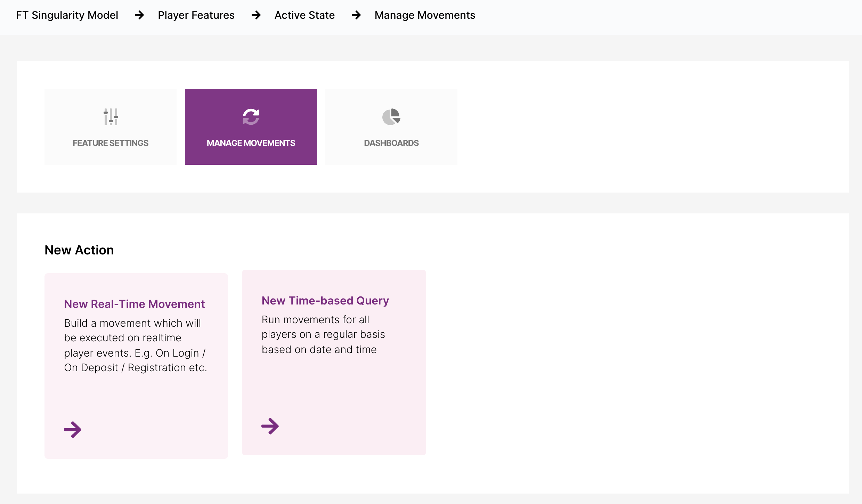Go to FT Singularity Model breadcrumb
862x504 pixels.
tap(67, 15)
